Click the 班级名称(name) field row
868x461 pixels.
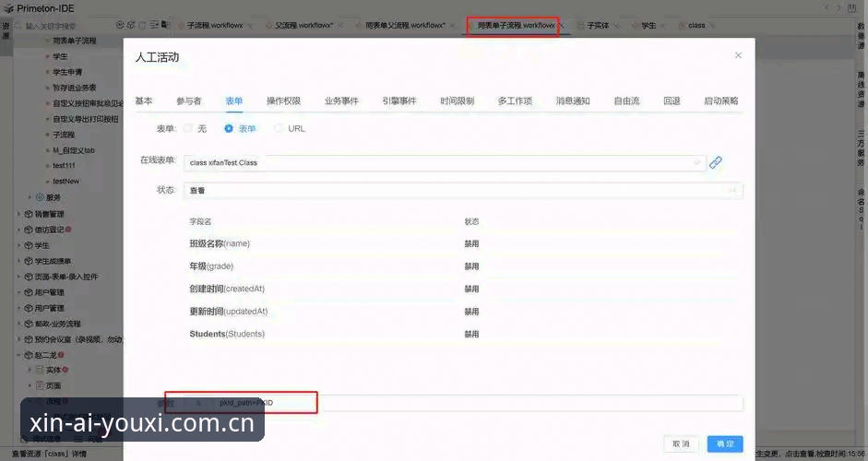tap(463, 243)
